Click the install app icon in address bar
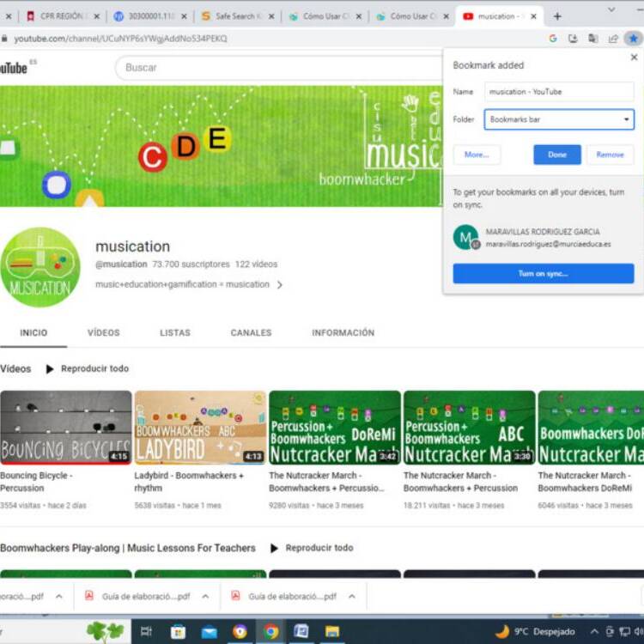 coord(573,39)
